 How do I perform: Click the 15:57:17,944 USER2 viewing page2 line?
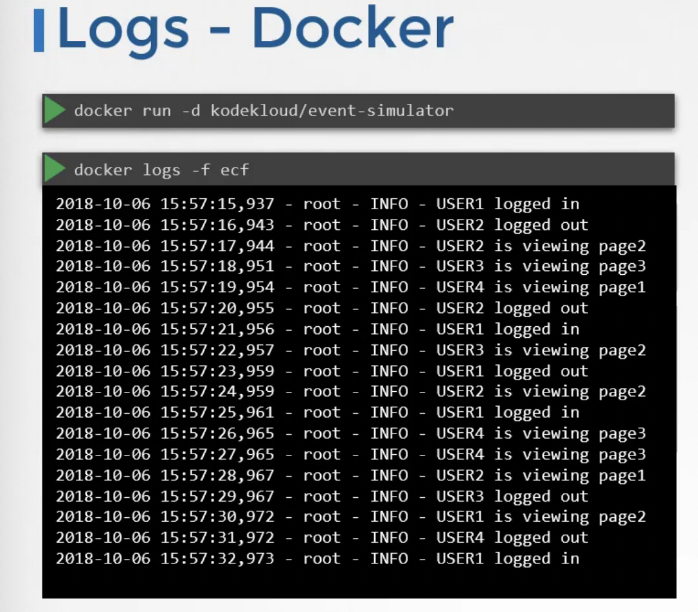tap(351, 246)
